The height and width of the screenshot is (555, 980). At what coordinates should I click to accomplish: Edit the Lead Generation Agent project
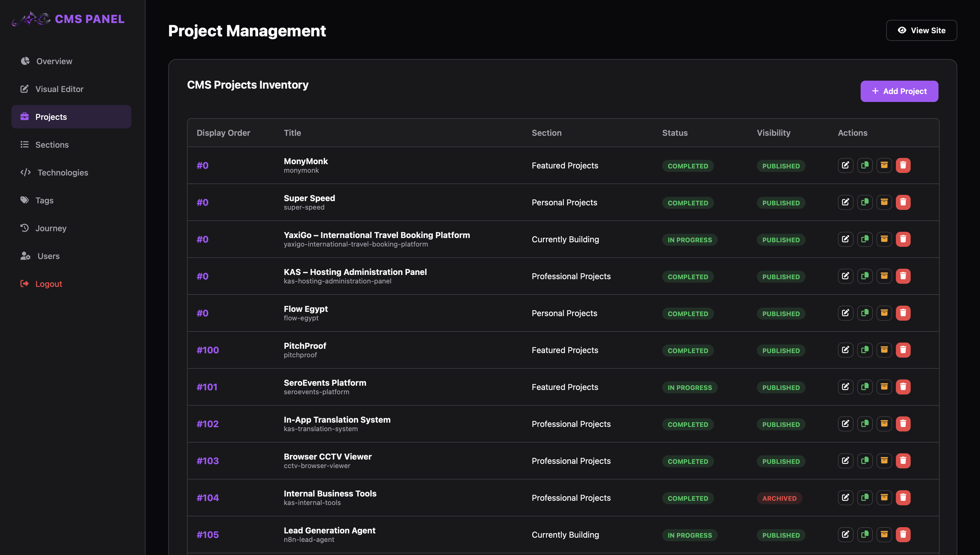845,535
